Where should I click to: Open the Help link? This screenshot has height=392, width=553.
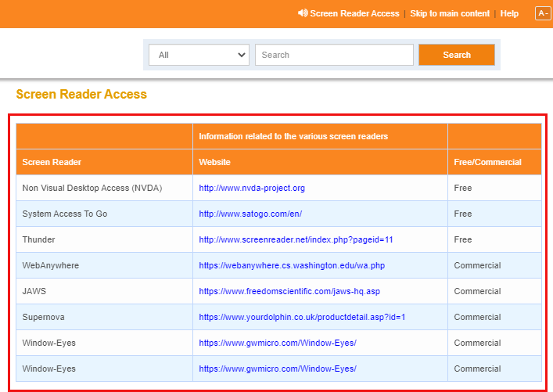point(509,13)
